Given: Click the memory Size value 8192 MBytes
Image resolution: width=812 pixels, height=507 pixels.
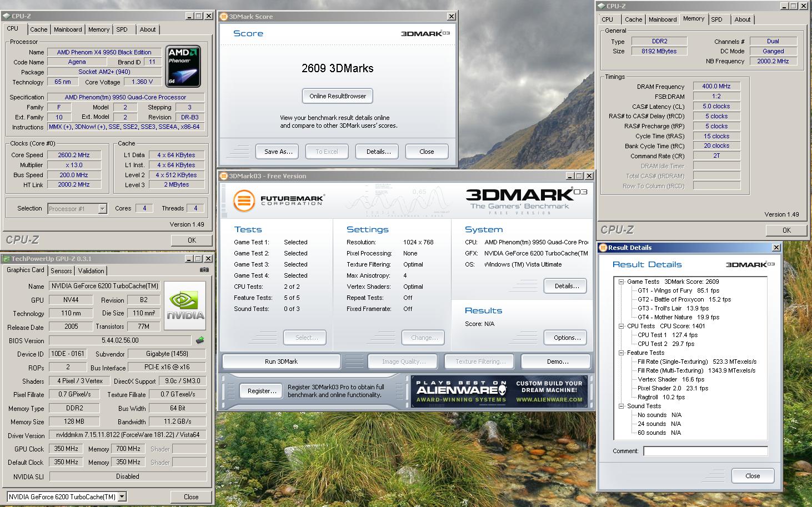Looking at the screenshot, I should (x=659, y=51).
